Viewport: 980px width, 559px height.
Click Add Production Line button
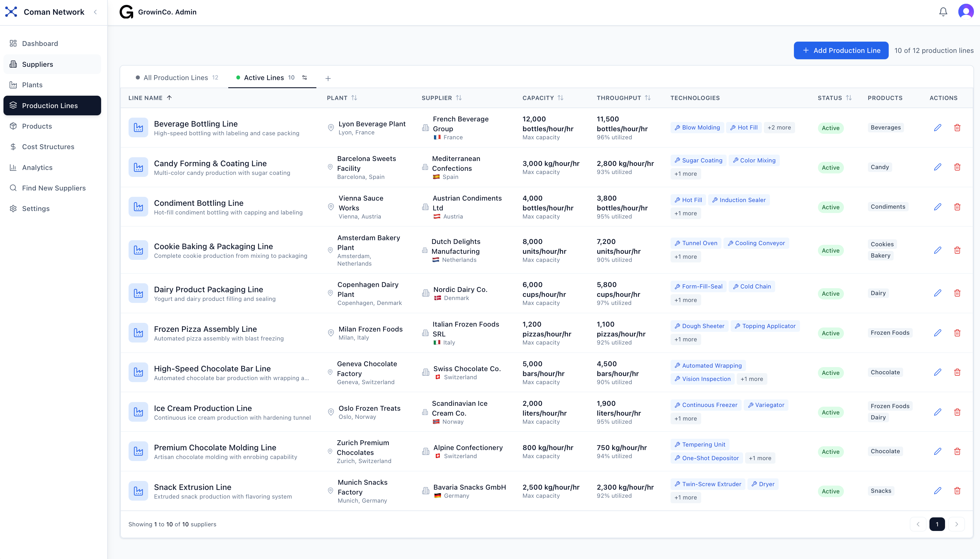coord(841,50)
